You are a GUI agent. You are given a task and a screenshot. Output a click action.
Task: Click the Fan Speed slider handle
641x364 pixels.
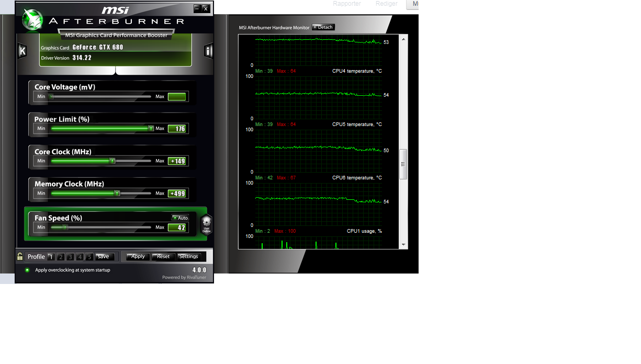[65, 227]
